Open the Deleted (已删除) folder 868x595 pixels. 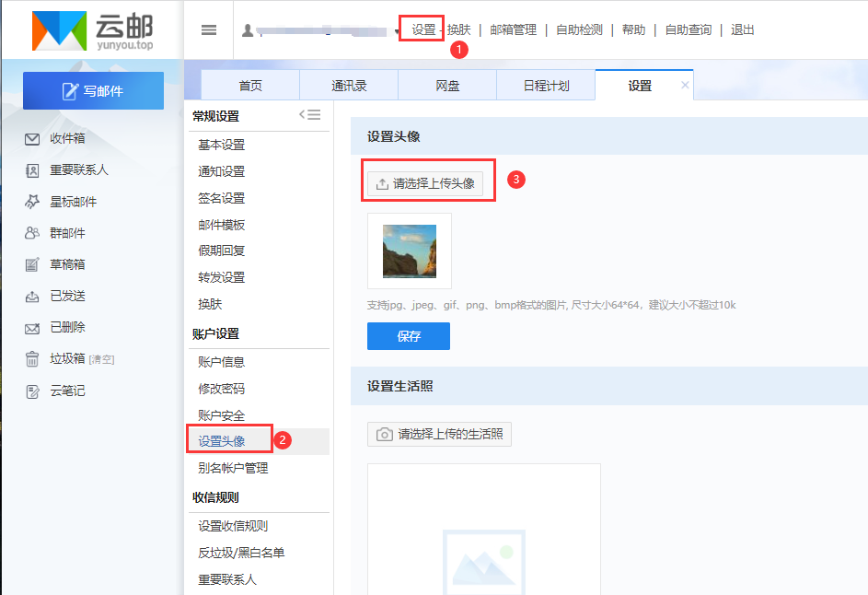click(x=67, y=327)
